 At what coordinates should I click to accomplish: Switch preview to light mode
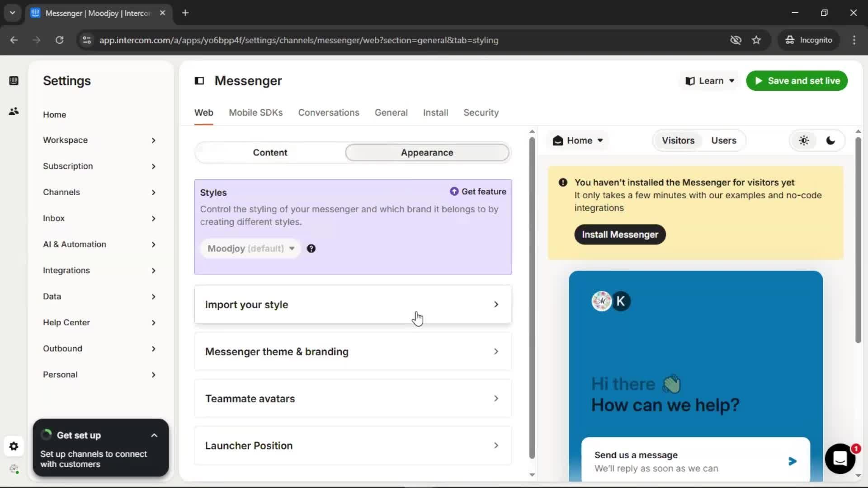tap(804, 141)
